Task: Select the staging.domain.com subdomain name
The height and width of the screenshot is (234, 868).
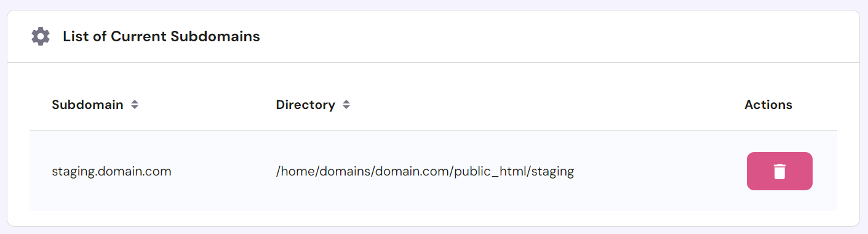Action: [111, 172]
